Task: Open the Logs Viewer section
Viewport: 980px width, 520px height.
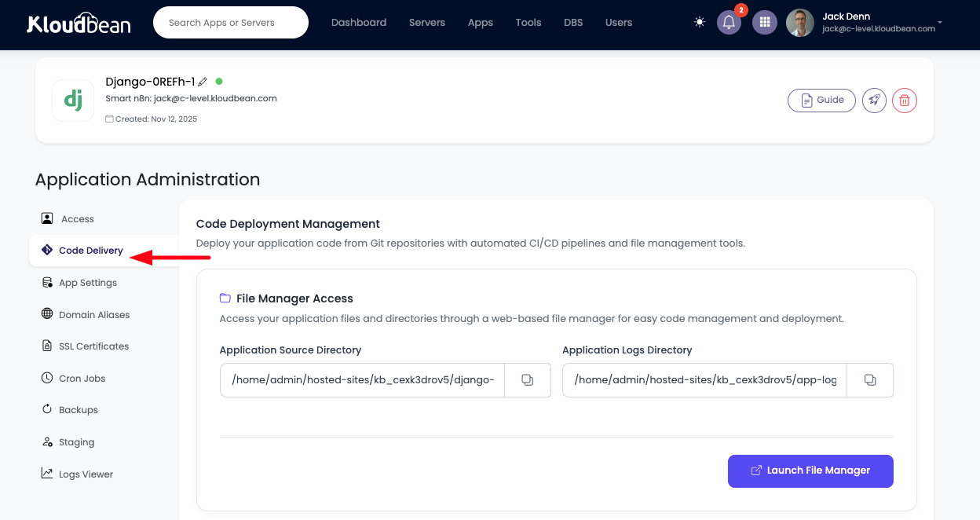Action: 86,474
